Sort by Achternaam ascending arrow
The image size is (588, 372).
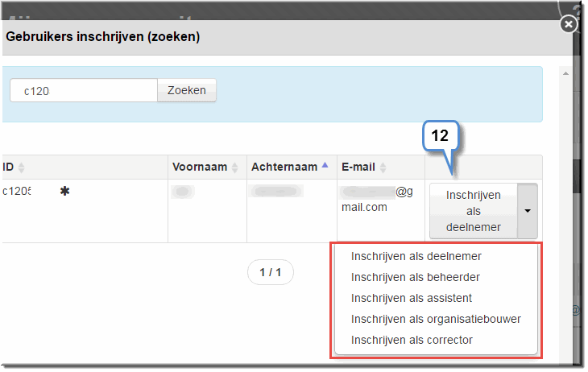click(325, 164)
